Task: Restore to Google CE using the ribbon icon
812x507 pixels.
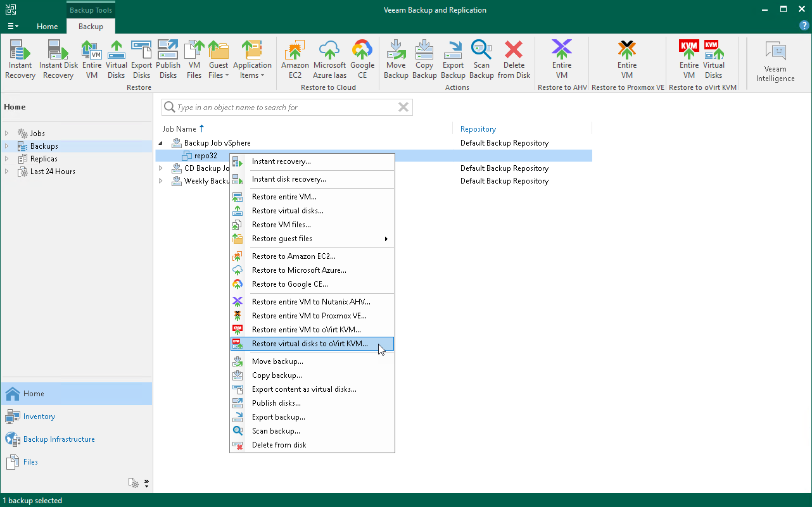Action: point(362,59)
